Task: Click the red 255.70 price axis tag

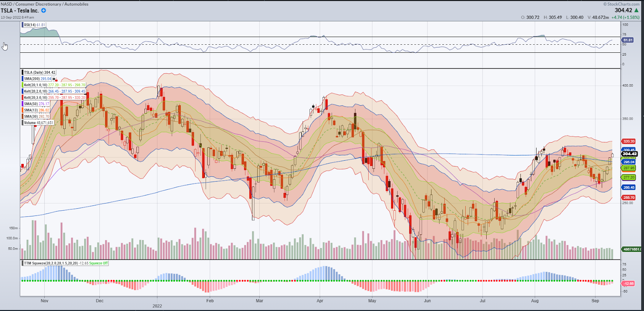Action: (629, 198)
